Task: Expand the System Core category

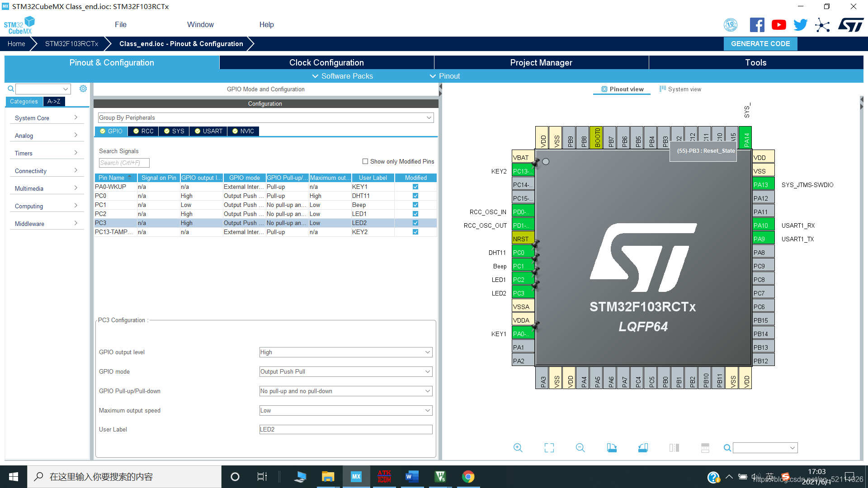Action: coord(46,118)
